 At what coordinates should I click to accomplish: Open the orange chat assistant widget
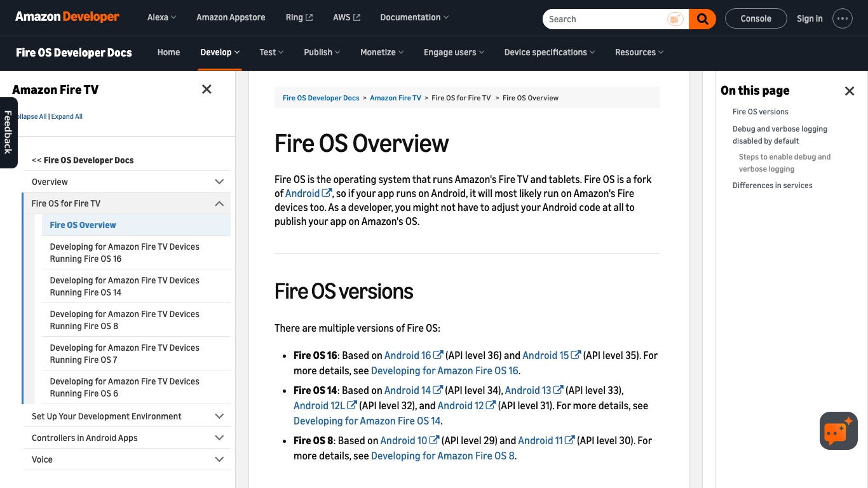(x=839, y=431)
